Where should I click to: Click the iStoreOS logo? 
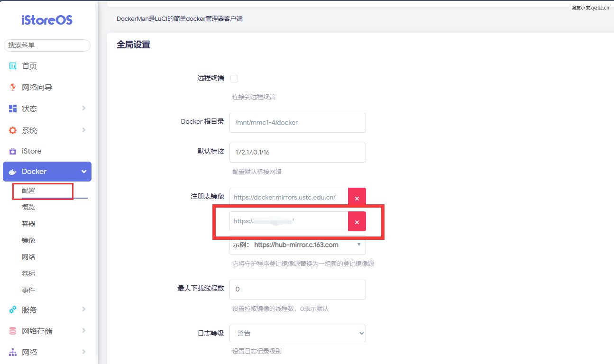[x=47, y=20]
